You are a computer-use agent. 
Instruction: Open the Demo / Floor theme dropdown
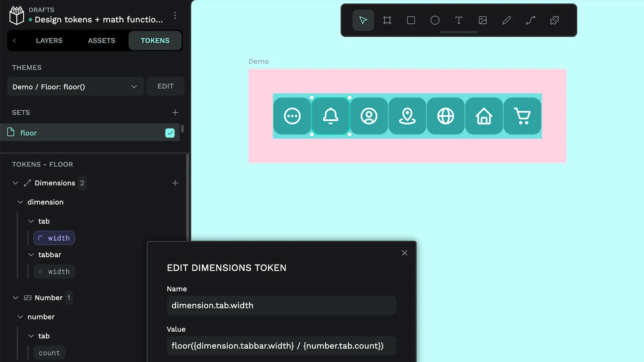coord(75,86)
